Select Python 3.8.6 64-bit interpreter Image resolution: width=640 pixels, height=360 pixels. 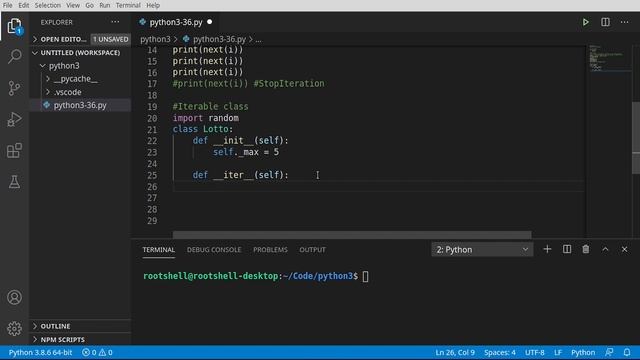click(x=40, y=352)
